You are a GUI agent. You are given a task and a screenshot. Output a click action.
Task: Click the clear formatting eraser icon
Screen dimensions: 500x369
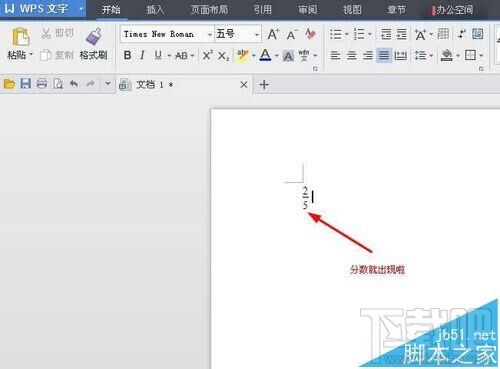[x=310, y=34]
